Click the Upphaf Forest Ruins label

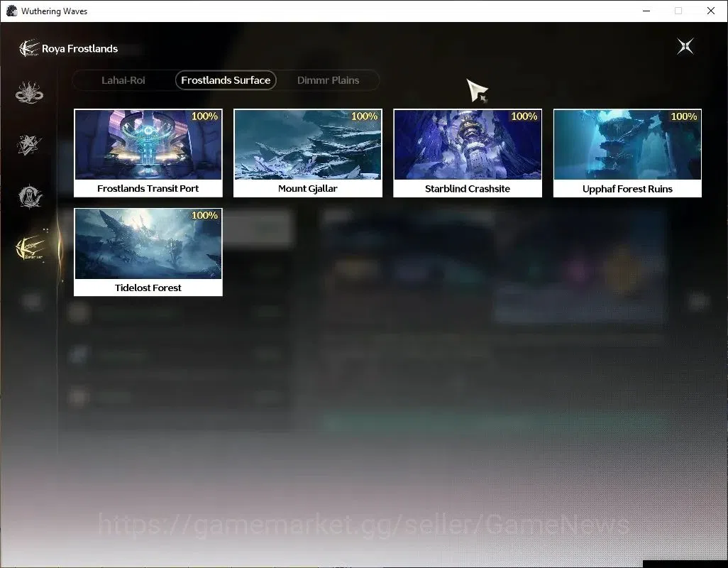(x=627, y=189)
